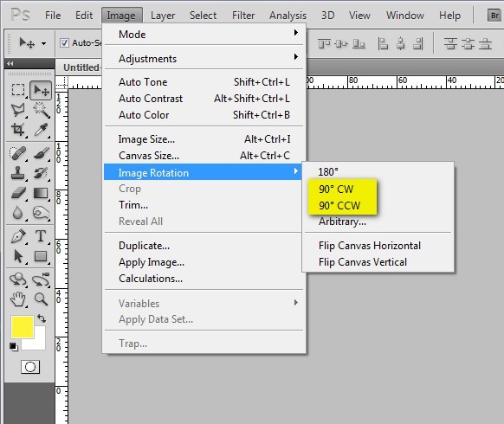Open the Window menu
Image resolution: width=504 pixels, height=424 pixels.
click(405, 15)
